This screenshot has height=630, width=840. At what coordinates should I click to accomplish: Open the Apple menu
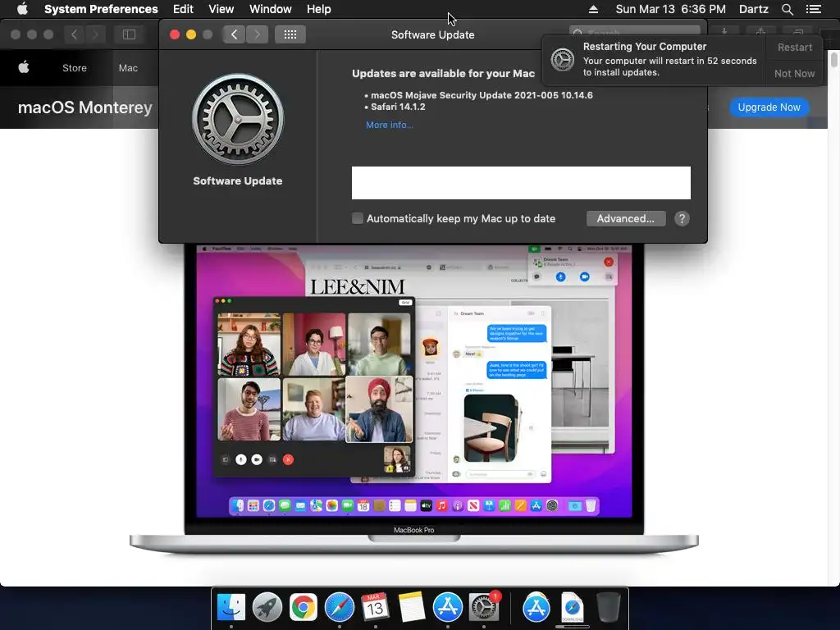click(22, 9)
